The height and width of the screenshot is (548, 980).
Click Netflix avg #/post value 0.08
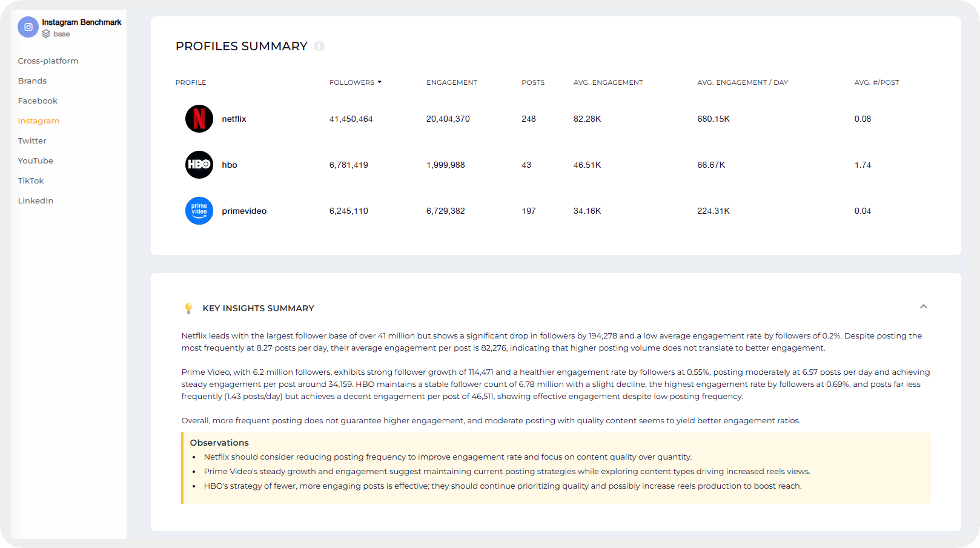pyautogui.click(x=863, y=119)
